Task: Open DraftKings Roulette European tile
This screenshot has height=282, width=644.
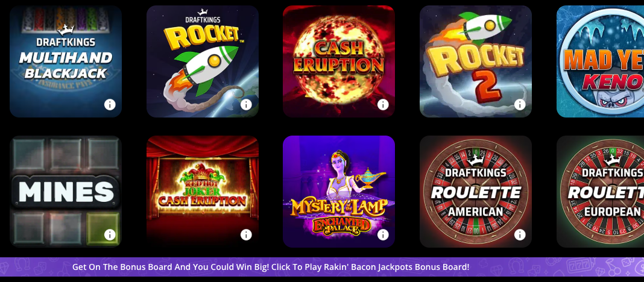Action: [x=600, y=192]
